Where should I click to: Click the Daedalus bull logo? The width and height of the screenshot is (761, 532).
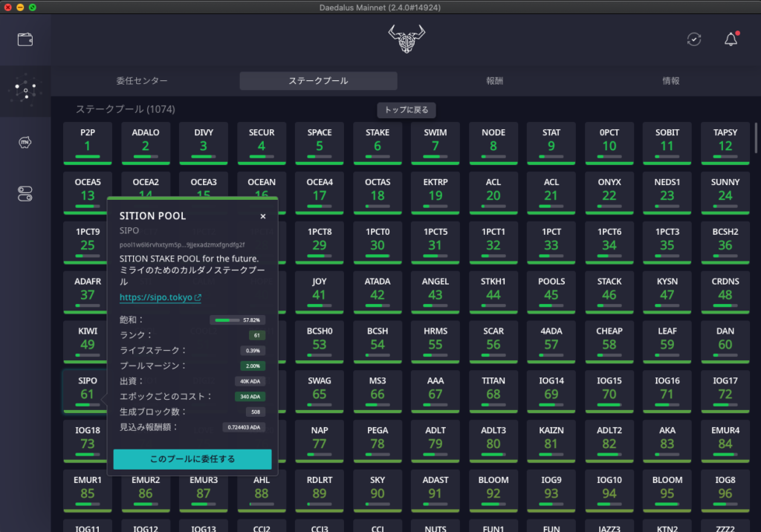click(x=405, y=39)
